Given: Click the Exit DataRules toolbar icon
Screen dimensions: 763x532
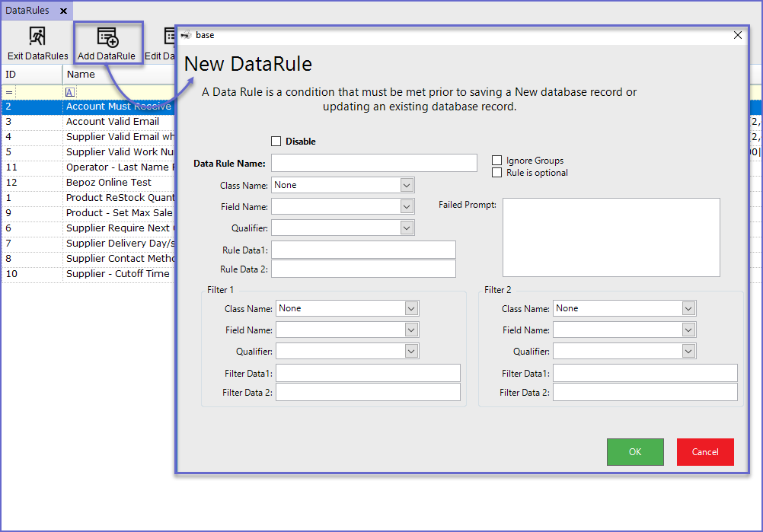Looking at the screenshot, I should click(x=37, y=37).
